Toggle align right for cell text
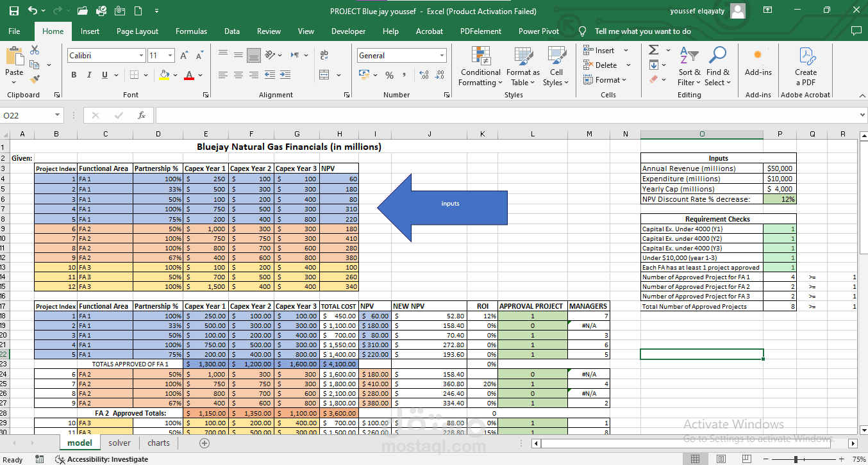868x465 pixels. 254,75
